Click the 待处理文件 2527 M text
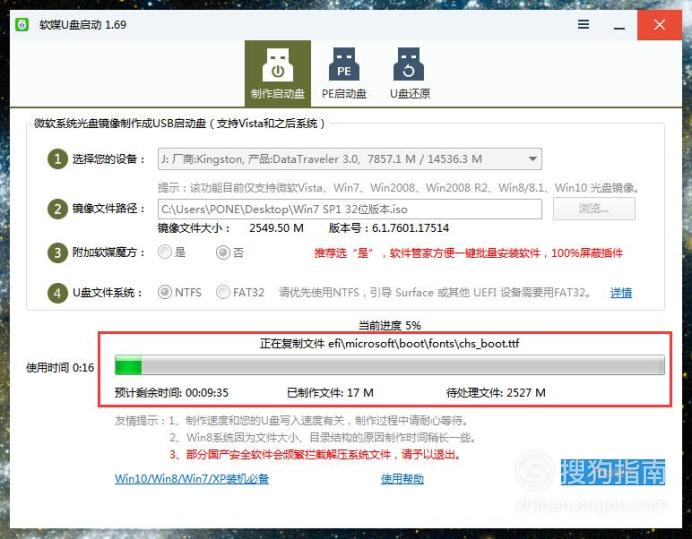This screenshot has height=539, width=692. pos(496,392)
